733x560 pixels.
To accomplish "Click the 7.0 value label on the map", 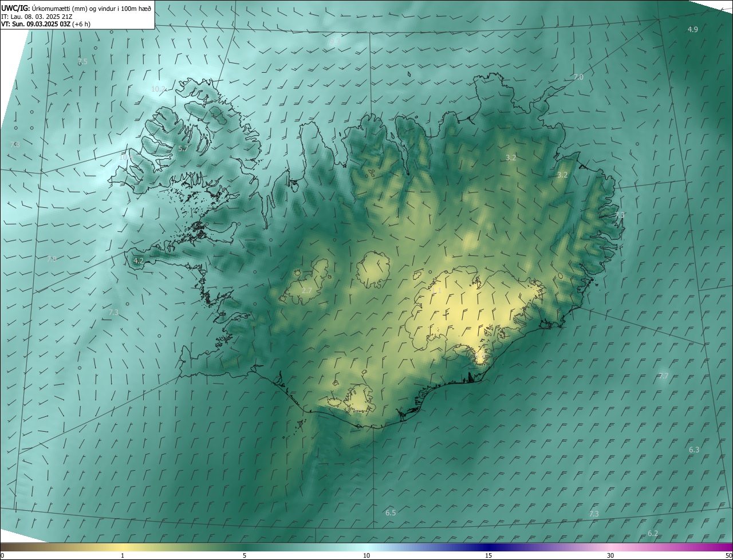I will (578, 77).
